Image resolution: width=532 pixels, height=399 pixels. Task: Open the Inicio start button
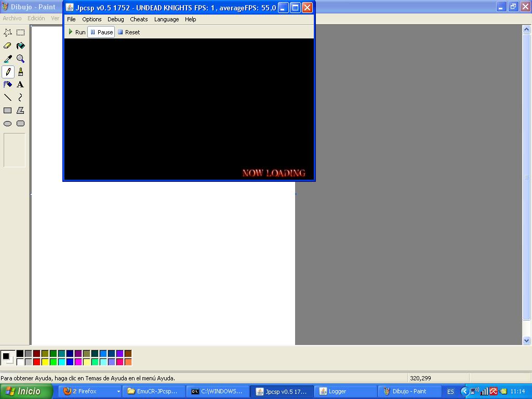26,392
